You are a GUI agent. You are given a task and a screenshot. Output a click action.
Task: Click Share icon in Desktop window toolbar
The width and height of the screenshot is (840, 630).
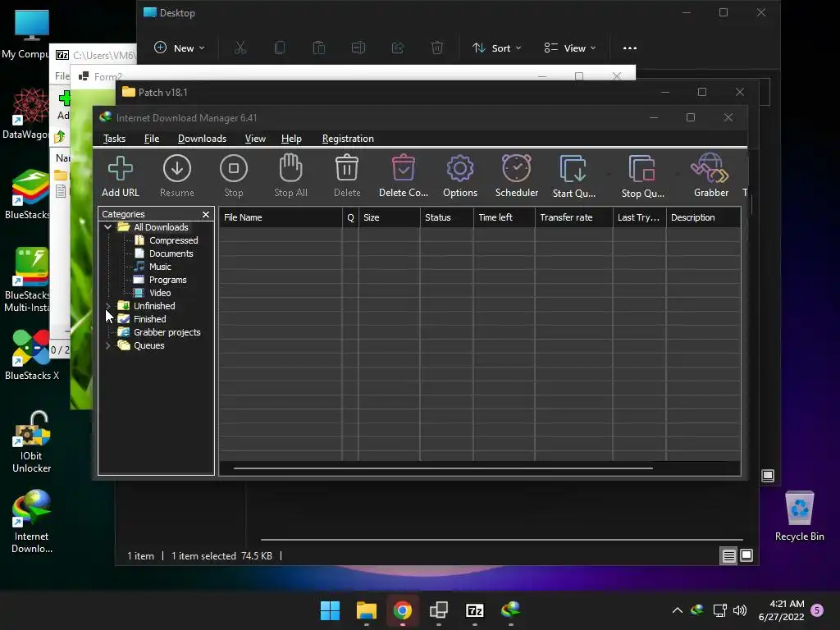tap(398, 48)
